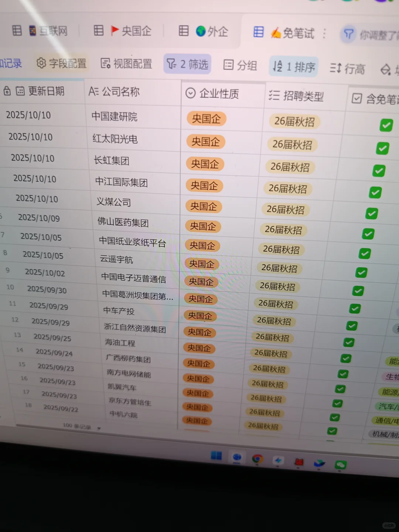Viewport: 399px width, 532px height.
Task: Select date cell 2025/10/09
Action: pyautogui.click(x=39, y=218)
